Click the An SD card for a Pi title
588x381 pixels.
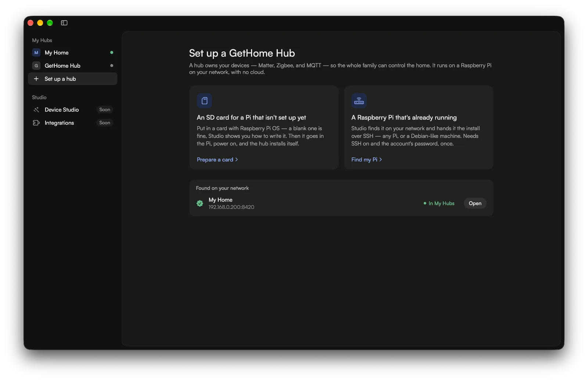[x=251, y=118]
